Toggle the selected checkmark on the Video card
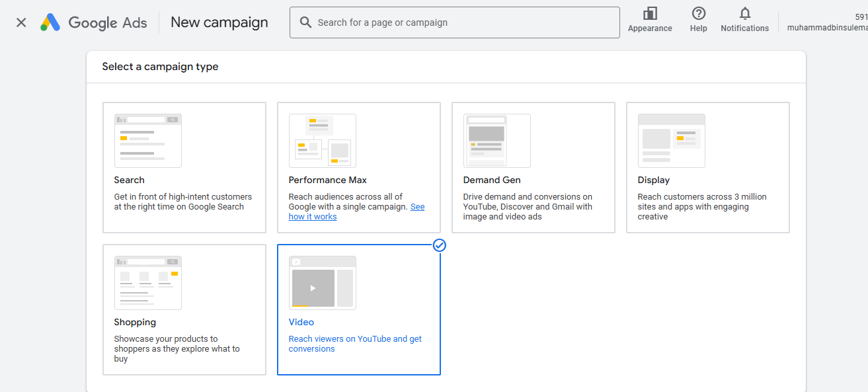The height and width of the screenshot is (392, 868). pyautogui.click(x=440, y=245)
